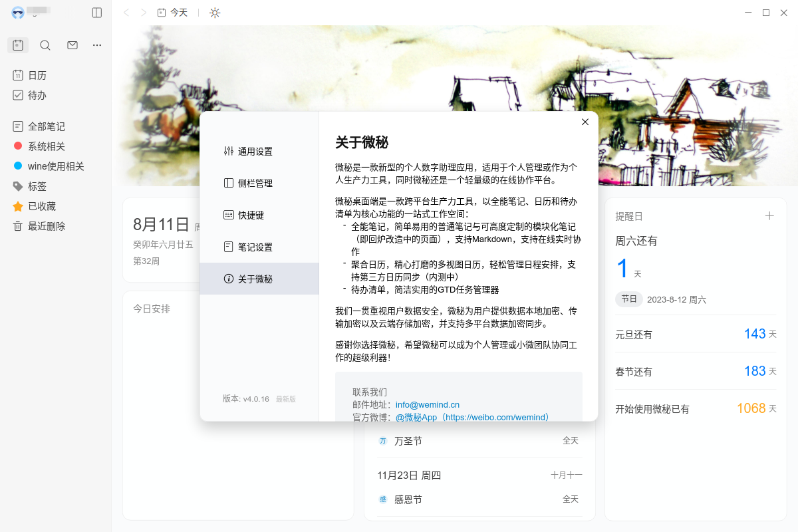Image resolution: width=798 pixels, height=532 pixels.
Task: Open the 微秘App Weibo link
Action: (x=473, y=417)
